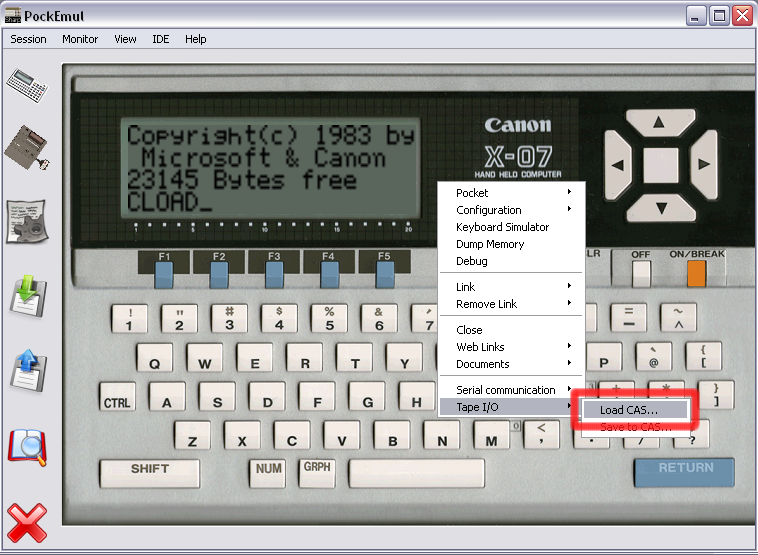This screenshot has width=758, height=555.
Task: Expand the Serial communication submenu
Action: click(x=511, y=390)
